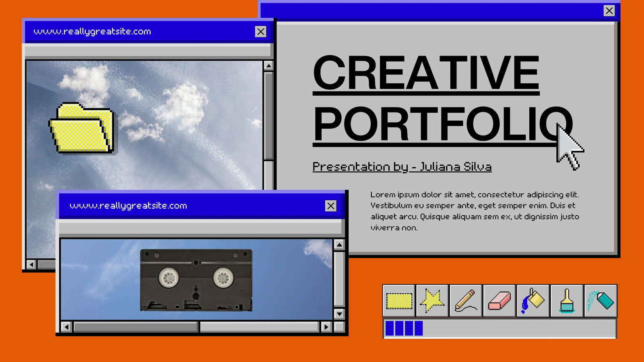Image resolution: width=644 pixels, height=362 pixels.
Task: Click the large arrow cursor graphic
Action: coord(569,147)
